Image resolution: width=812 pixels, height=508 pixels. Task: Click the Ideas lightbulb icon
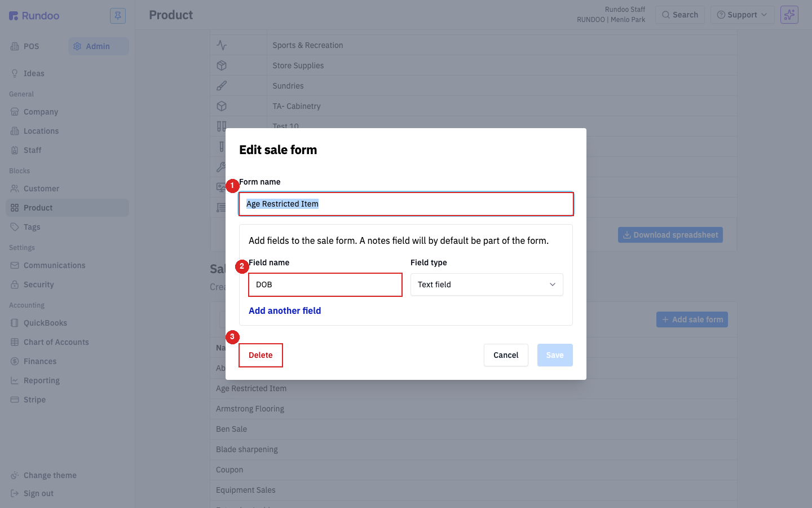click(x=15, y=73)
